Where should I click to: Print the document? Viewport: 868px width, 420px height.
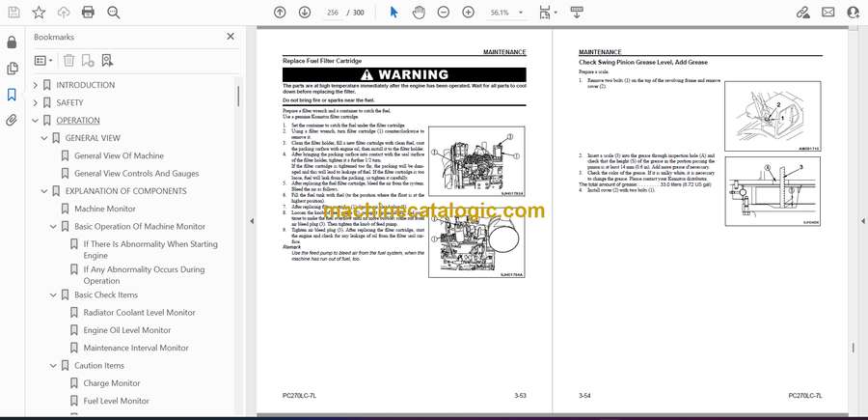pos(88,13)
